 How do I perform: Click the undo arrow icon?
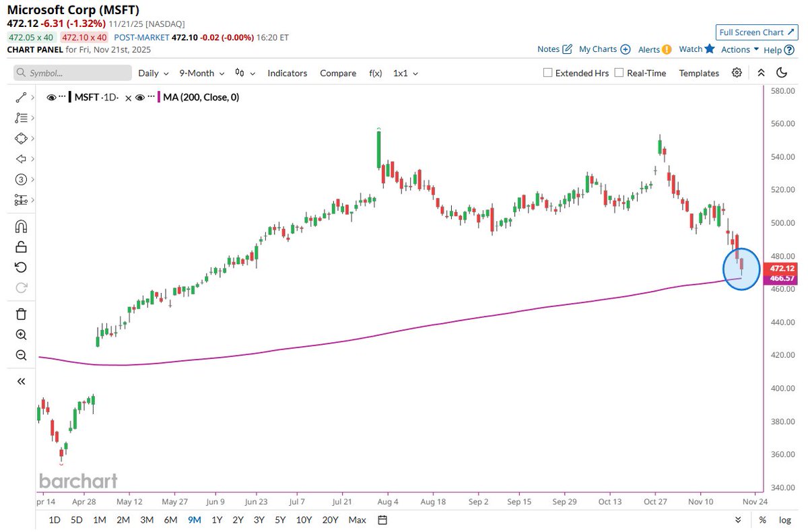point(21,267)
